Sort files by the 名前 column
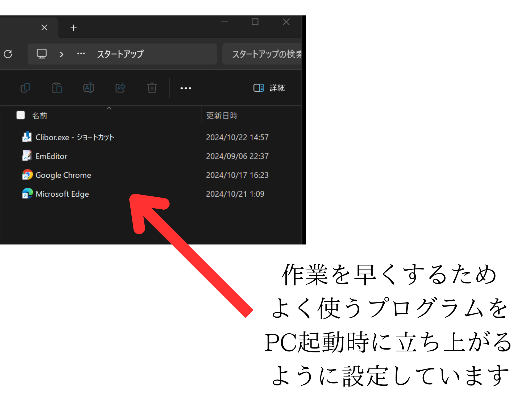This screenshot has width=532, height=411. point(40,115)
